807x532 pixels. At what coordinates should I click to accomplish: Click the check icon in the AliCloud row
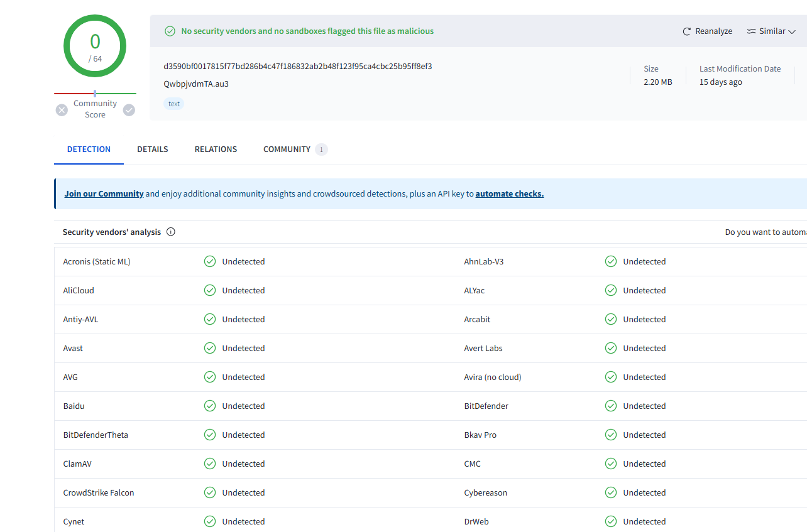click(210, 290)
